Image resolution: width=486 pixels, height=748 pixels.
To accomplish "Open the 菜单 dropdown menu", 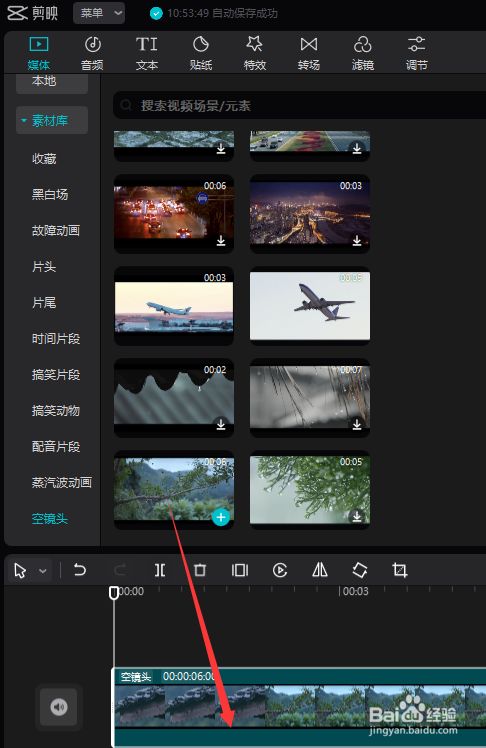I will point(99,13).
